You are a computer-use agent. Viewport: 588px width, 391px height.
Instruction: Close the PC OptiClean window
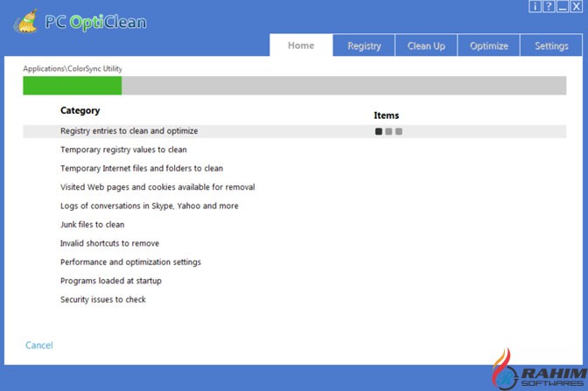coord(577,6)
